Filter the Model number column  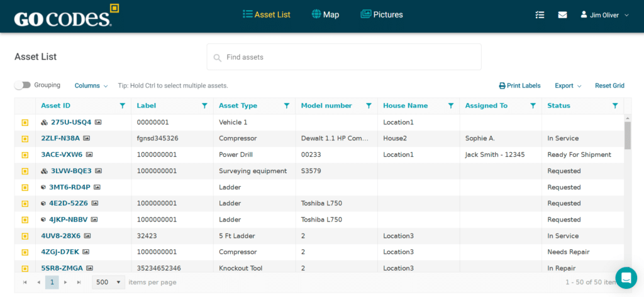[369, 106]
